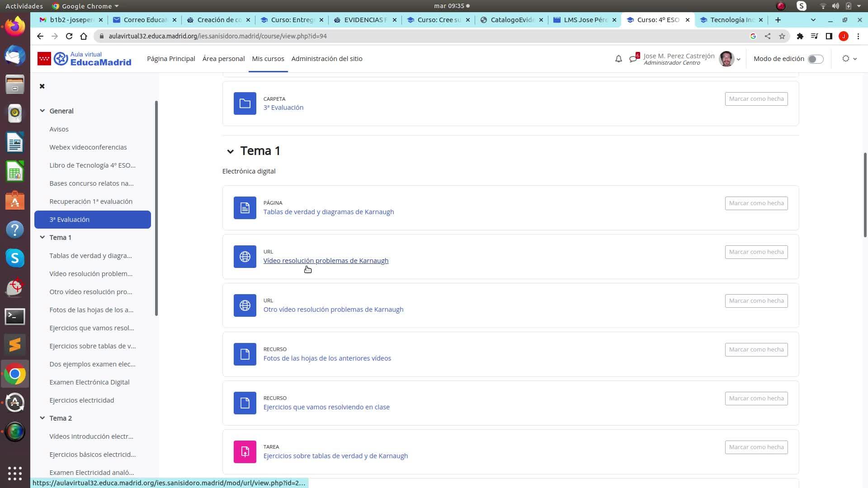Viewport: 868px width, 488px height.
Task: Close the course index sidebar
Action: (42, 86)
